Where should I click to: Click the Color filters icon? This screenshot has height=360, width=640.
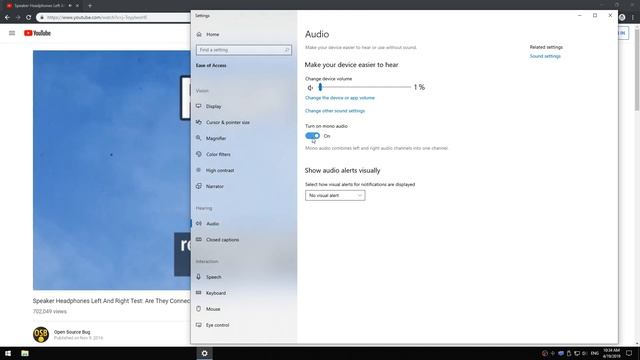[x=199, y=154]
